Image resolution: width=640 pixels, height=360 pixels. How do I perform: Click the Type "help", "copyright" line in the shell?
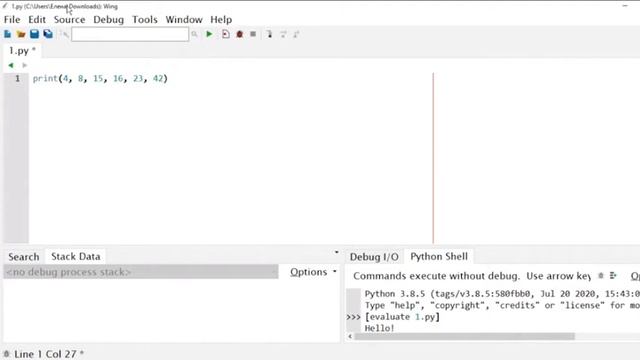click(x=502, y=305)
